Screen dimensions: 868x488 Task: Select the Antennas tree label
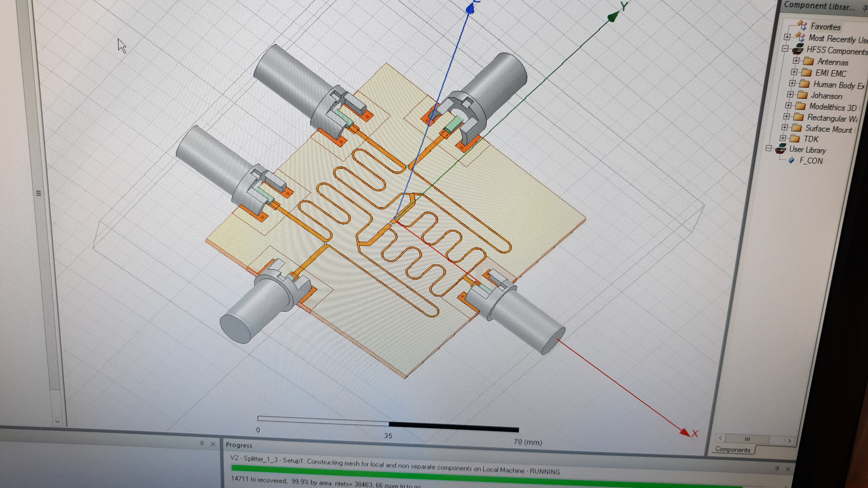tap(833, 62)
